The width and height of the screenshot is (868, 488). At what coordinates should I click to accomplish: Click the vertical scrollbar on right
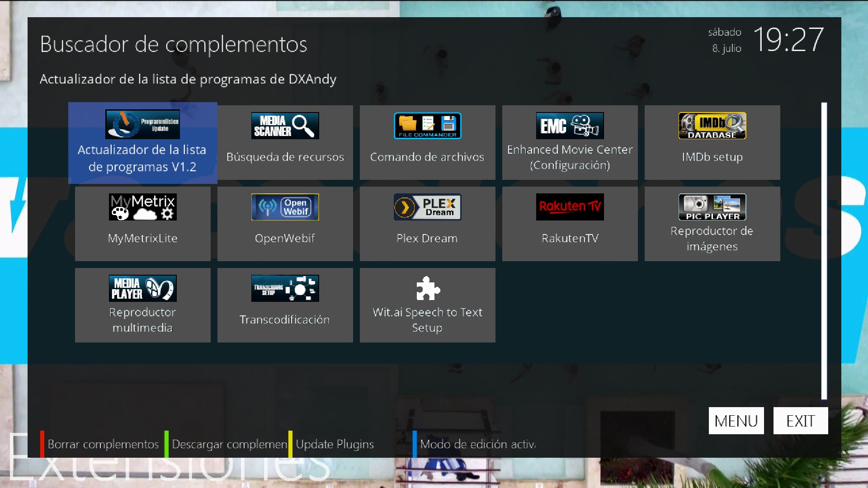tap(824, 251)
